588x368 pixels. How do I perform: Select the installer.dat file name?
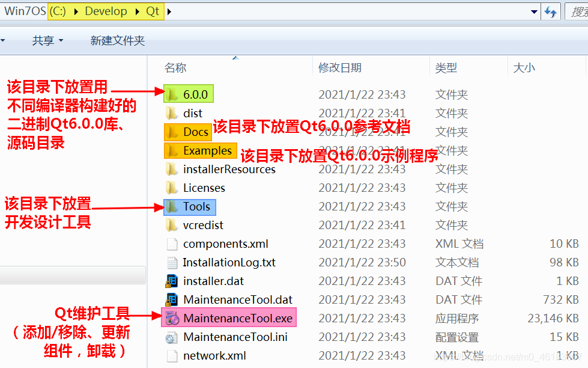coord(213,281)
